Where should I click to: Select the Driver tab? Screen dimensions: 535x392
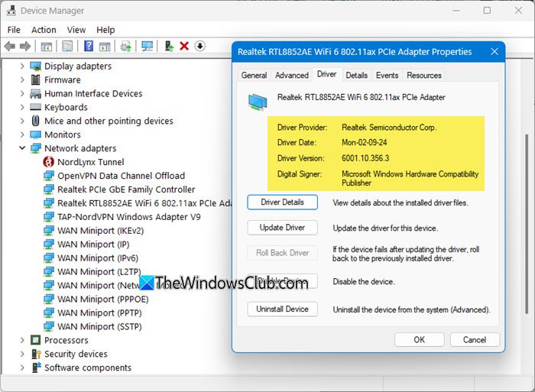(x=326, y=74)
